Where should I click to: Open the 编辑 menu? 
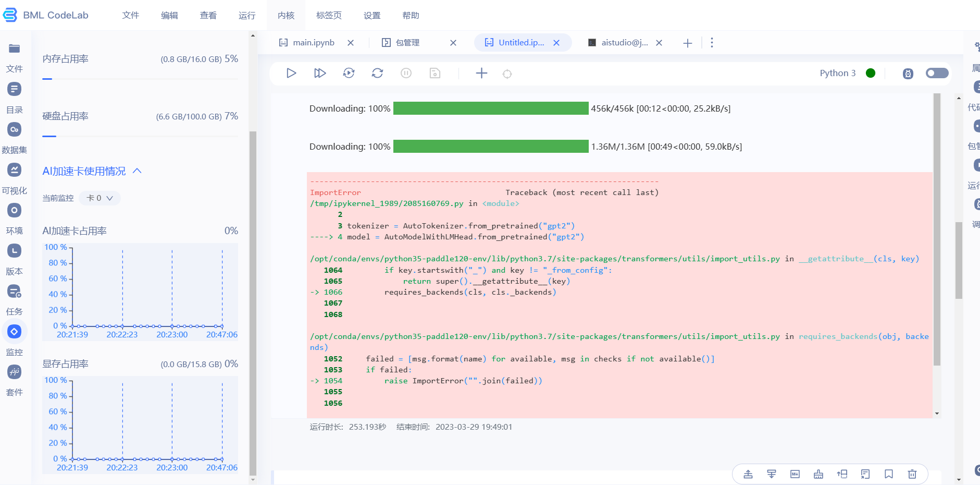pos(169,16)
